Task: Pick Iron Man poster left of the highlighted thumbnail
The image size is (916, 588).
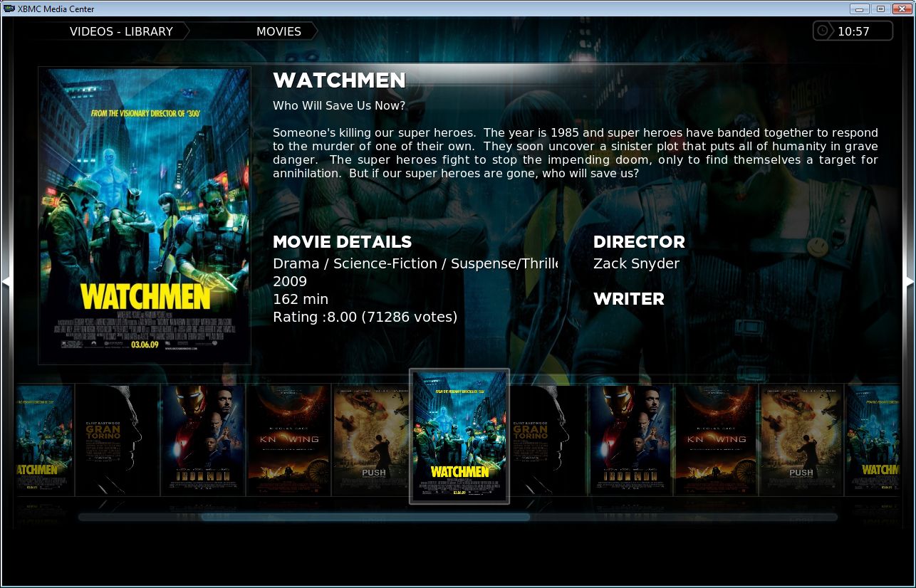Action: tap(203, 439)
